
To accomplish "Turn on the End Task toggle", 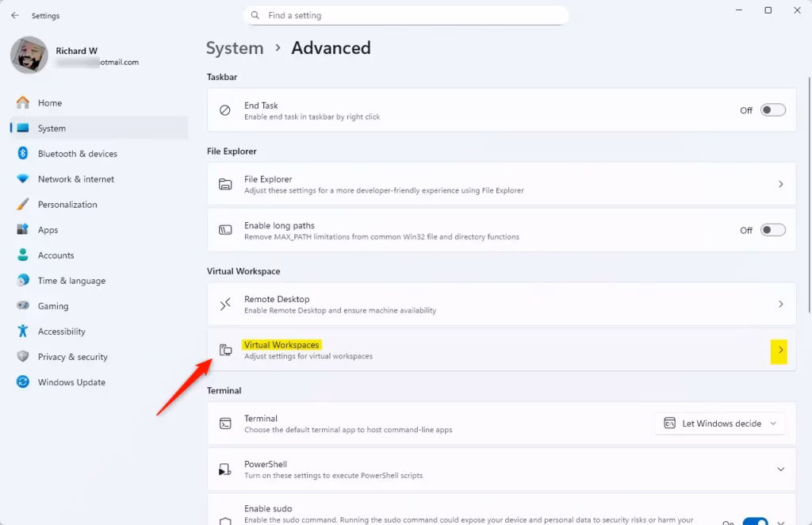I will (772, 110).
